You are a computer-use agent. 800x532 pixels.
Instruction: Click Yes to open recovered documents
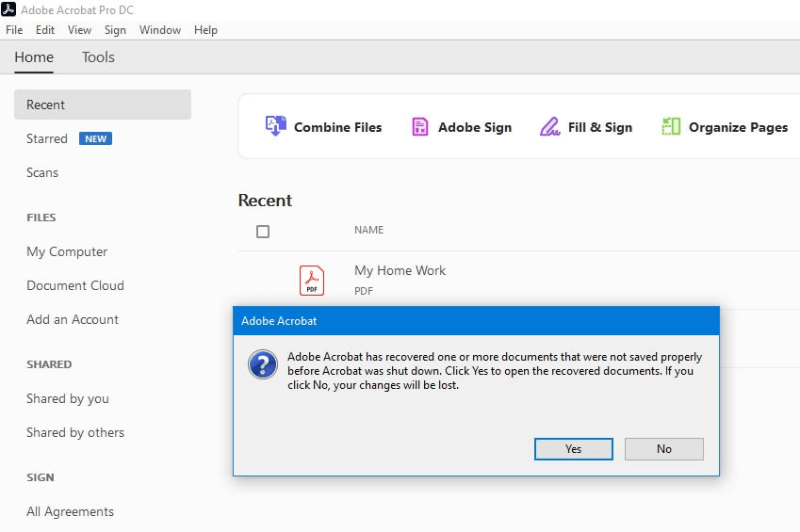[x=574, y=449]
